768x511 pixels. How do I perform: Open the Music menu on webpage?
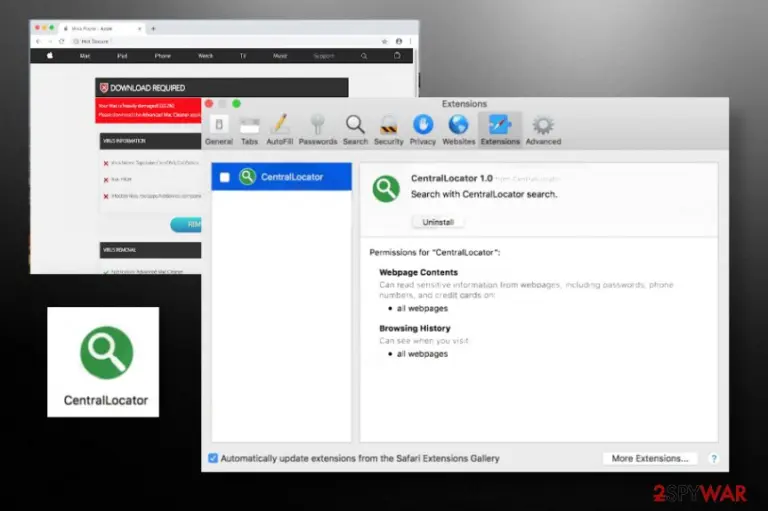(x=280, y=56)
